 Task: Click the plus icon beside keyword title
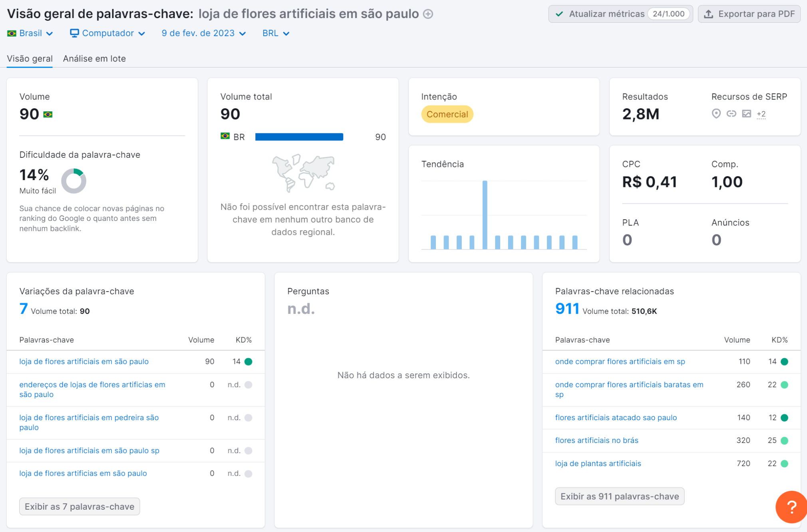[x=428, y=14]
